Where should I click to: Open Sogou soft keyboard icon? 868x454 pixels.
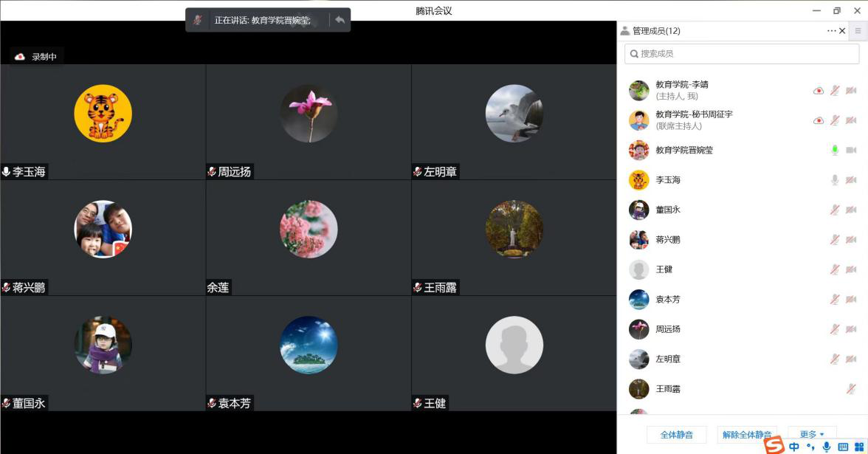843,447
